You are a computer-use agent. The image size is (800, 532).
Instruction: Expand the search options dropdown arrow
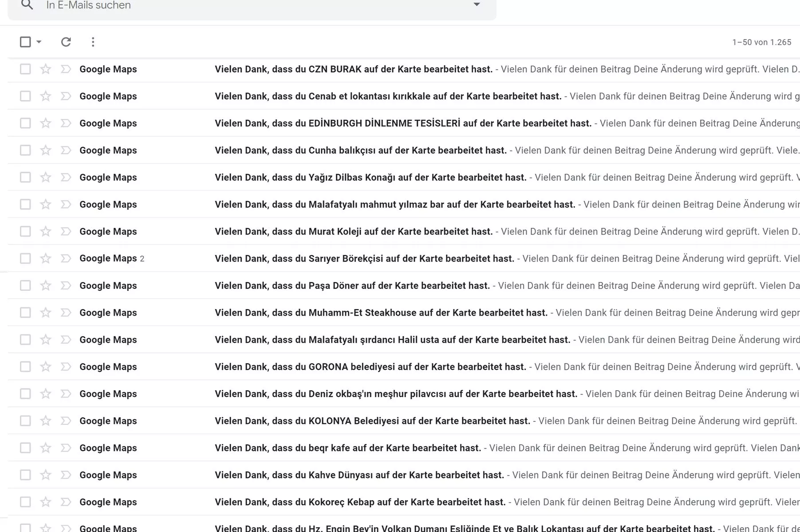click(477, 5)
